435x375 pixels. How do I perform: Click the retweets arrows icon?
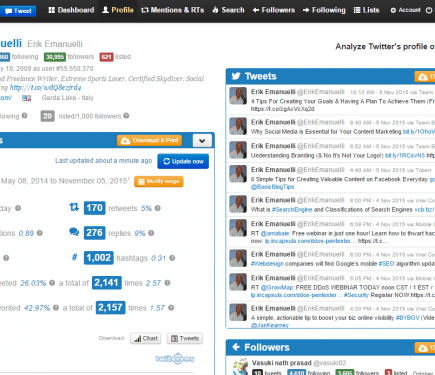point(74,207)
